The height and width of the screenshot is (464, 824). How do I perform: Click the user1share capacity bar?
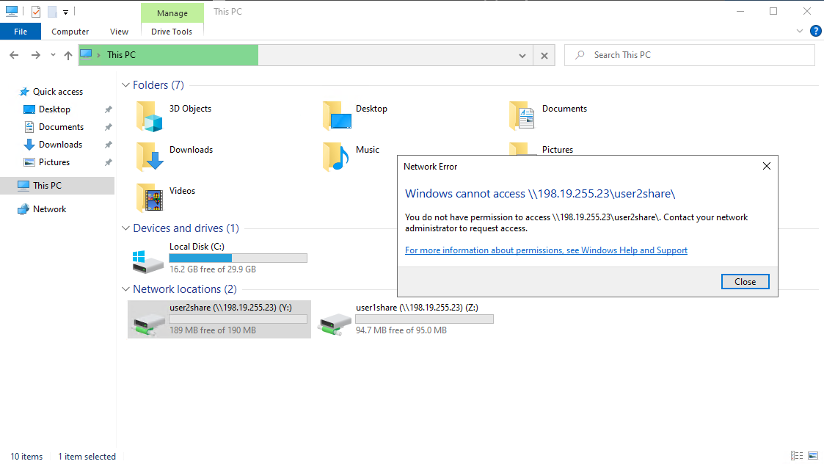pyautogui.click(x=425, y=319)
